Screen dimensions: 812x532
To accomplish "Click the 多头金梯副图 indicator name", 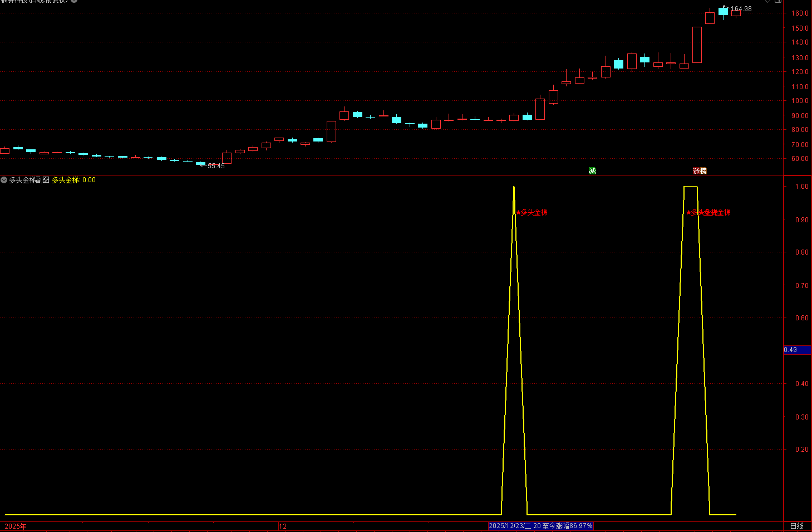I will click(x=29, y=180).
